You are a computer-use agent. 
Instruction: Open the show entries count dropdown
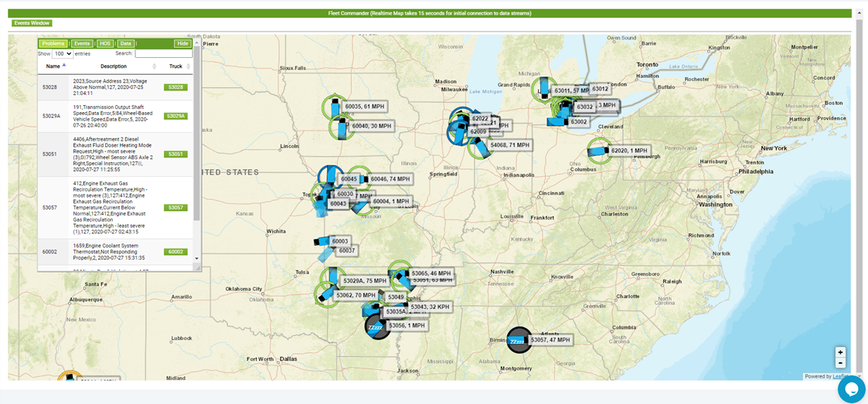click(x=63, y=53)
